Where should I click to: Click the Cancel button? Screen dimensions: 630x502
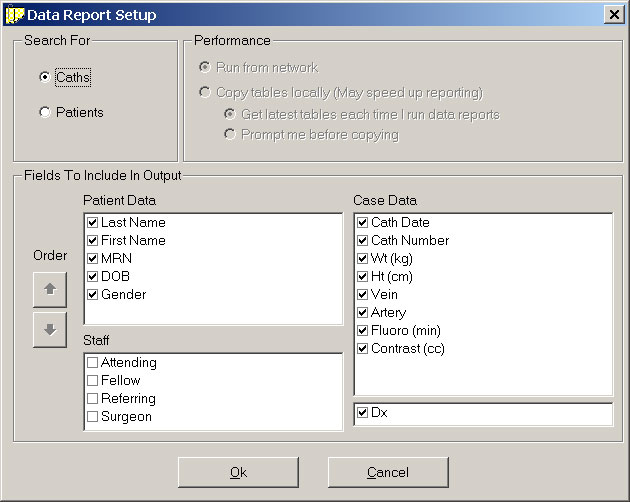coord(388,472)
